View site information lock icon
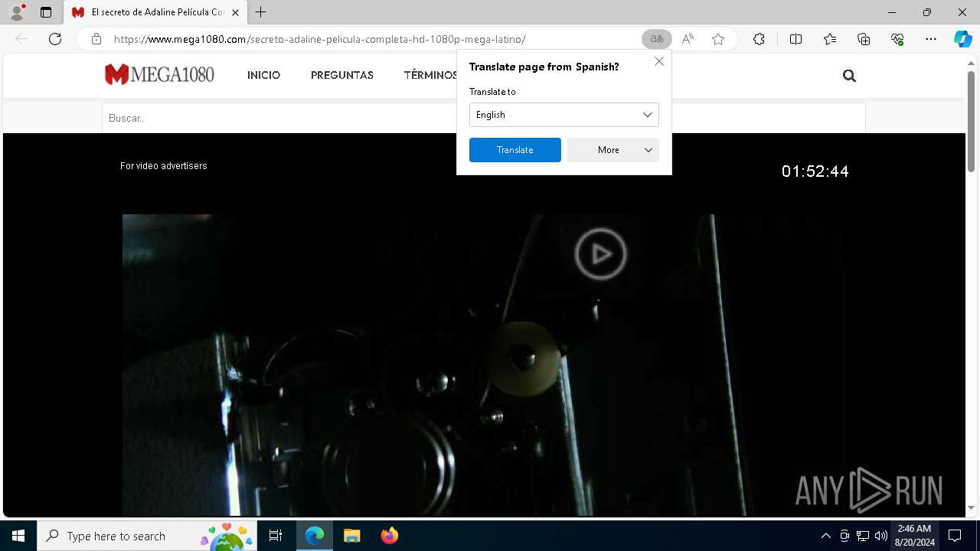The image size is (980, 551). click(96, 39)
